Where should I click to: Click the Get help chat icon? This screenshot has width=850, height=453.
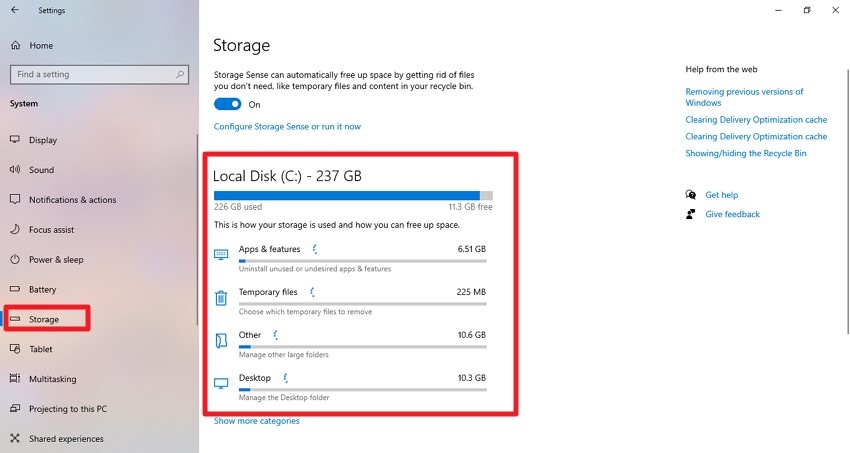coord(691,195)
